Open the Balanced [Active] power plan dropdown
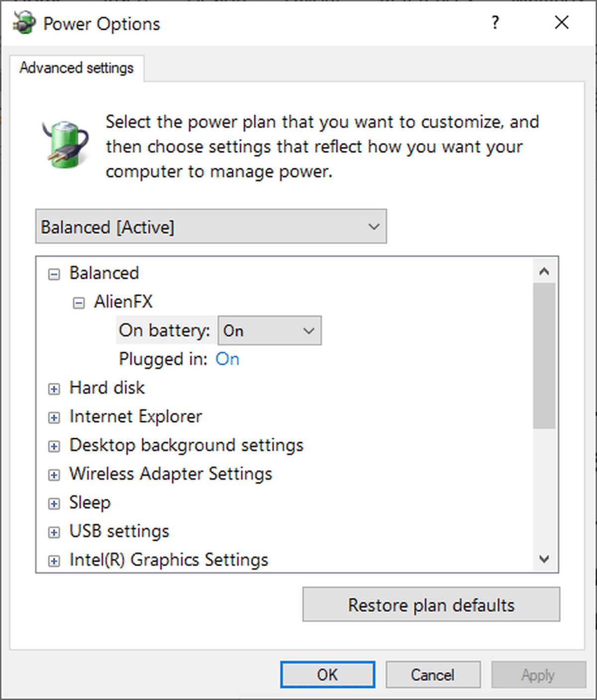597x700 pixels. pos(211,227)
